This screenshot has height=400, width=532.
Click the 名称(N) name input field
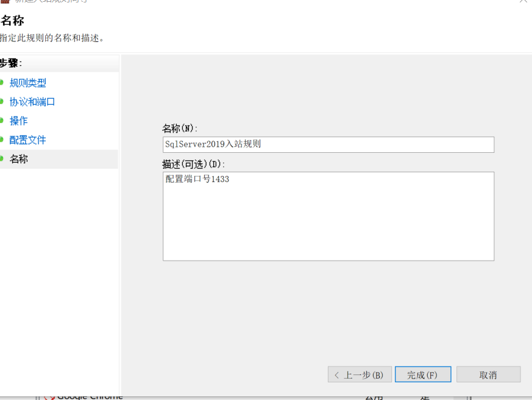328,145
